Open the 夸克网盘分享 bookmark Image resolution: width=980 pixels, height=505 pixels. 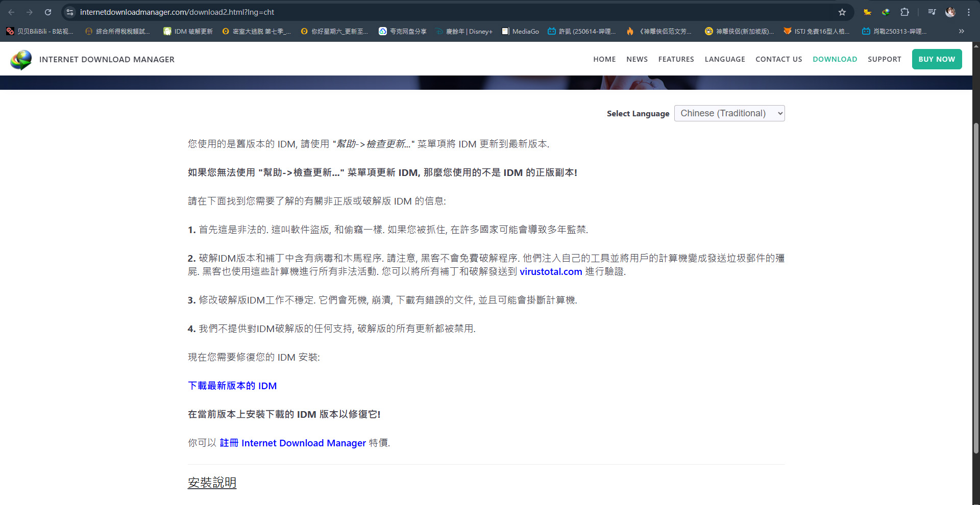coord(403,31)
